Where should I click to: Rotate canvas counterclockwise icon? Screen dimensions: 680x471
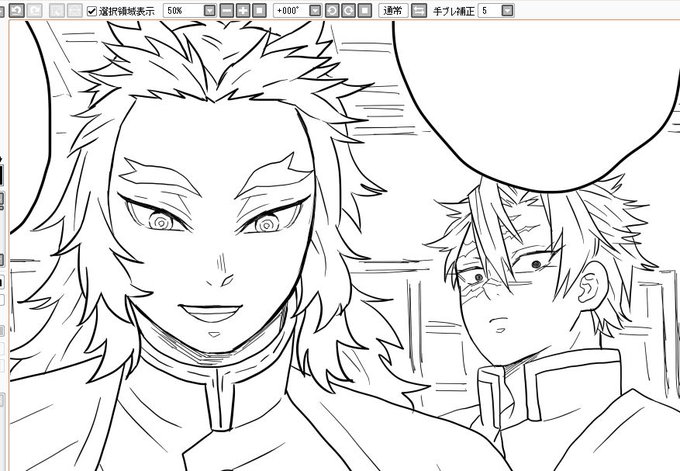[x=332, y=10]
